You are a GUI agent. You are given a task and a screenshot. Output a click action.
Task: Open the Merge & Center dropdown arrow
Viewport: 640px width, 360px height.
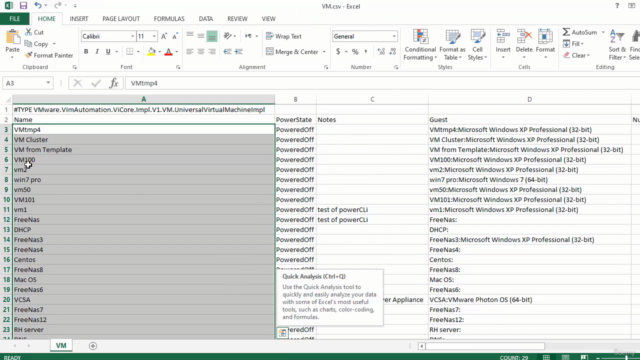click(324, 52)
